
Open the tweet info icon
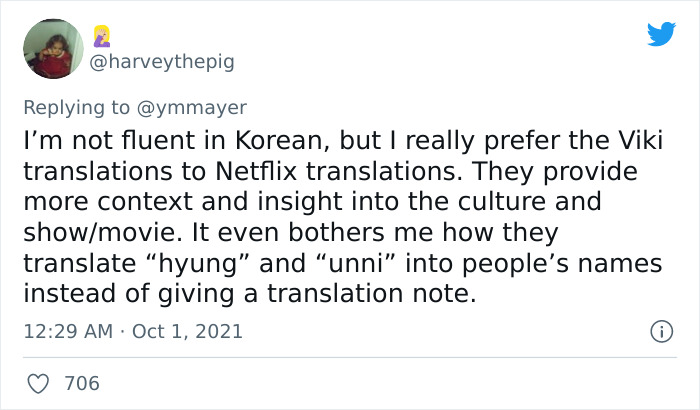[659, 330]
